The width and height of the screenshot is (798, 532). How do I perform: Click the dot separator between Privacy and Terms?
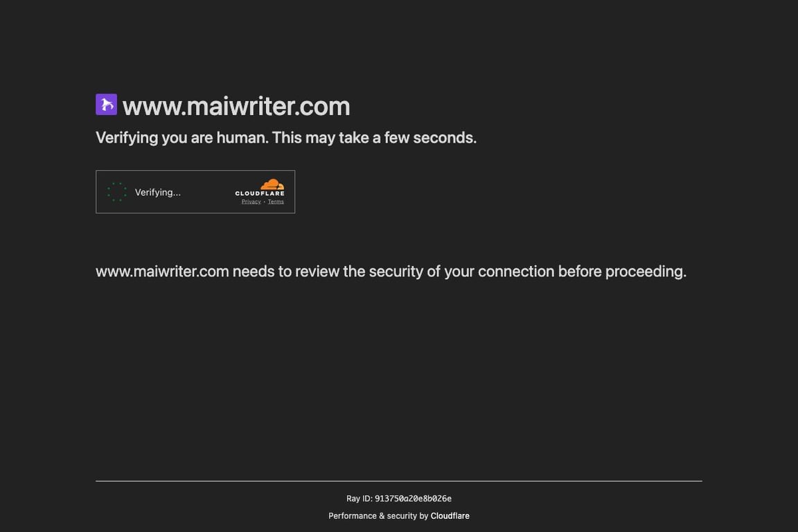coord(264,202)
